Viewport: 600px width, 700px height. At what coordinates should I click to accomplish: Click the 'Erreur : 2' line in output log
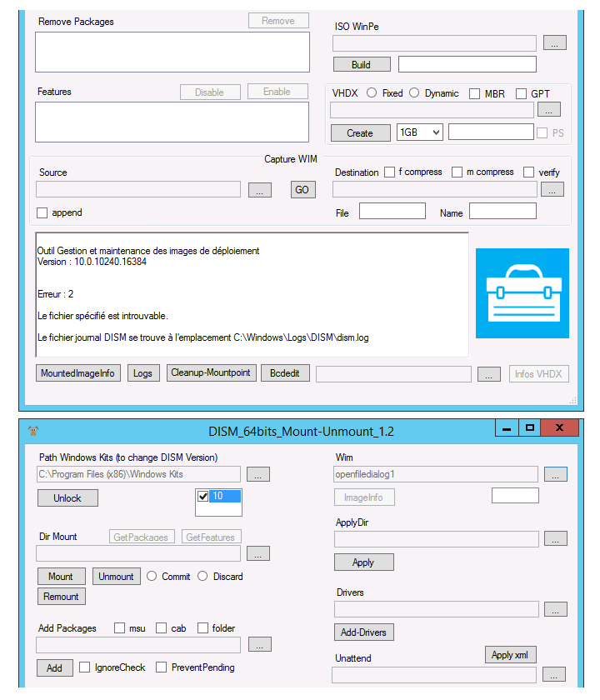click(x=55, y=294)
